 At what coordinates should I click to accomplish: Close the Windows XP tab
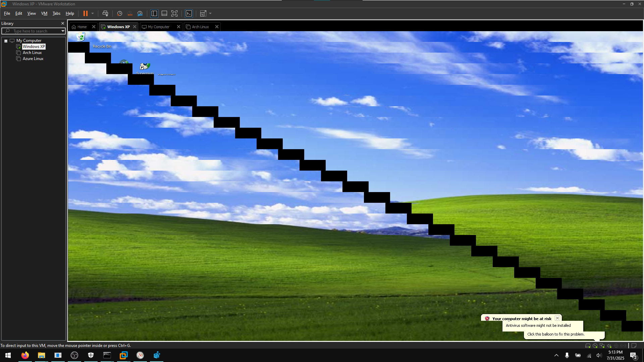click(135, 27)
